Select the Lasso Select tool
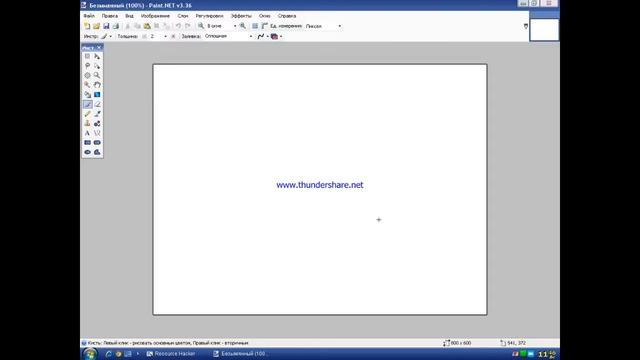 click(x=87, y=66)
